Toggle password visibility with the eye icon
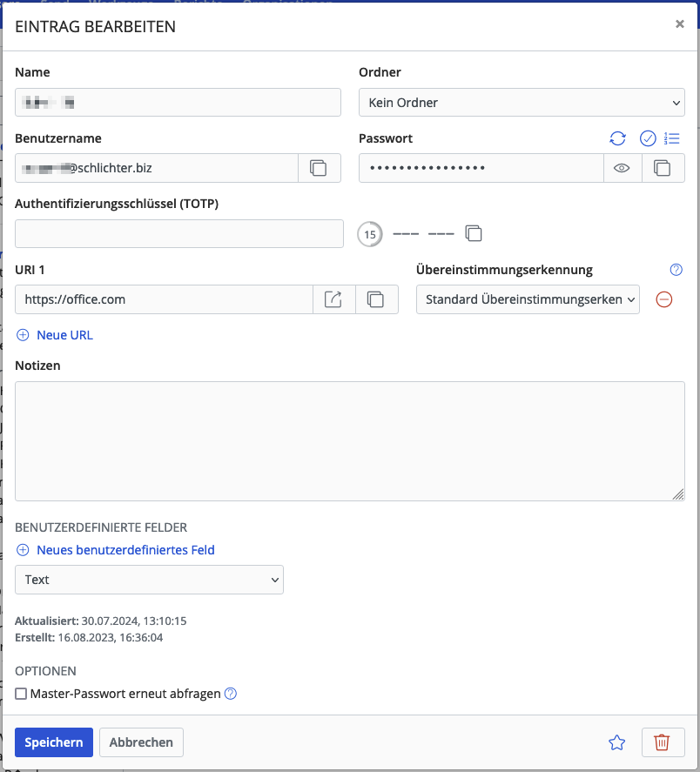This screenshot has height=772, width=700. point(622,168)
